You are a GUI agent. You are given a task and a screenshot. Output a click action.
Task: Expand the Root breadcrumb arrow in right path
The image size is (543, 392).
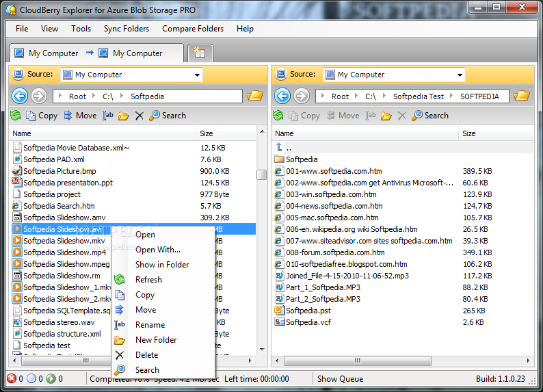[322, 96]
